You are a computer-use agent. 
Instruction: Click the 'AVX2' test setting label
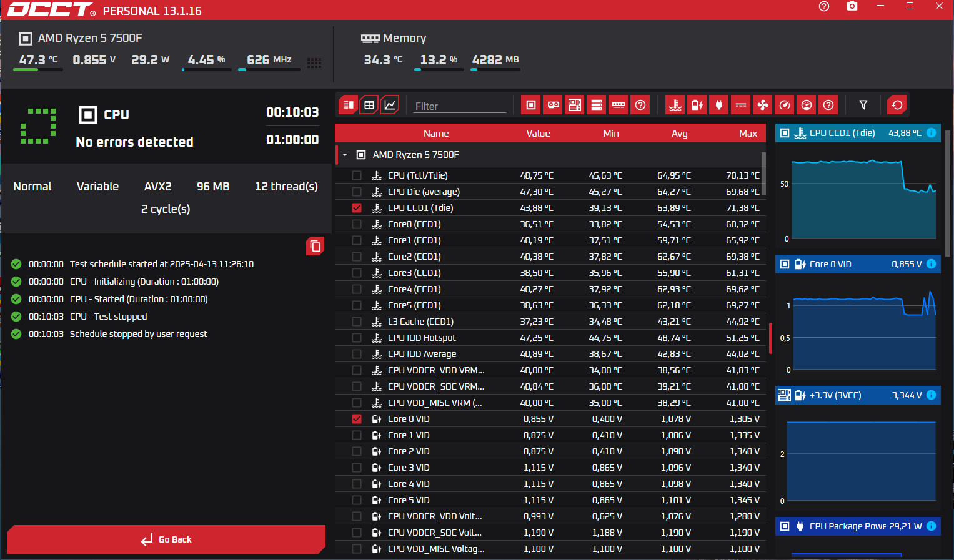(x=157, y=187)
